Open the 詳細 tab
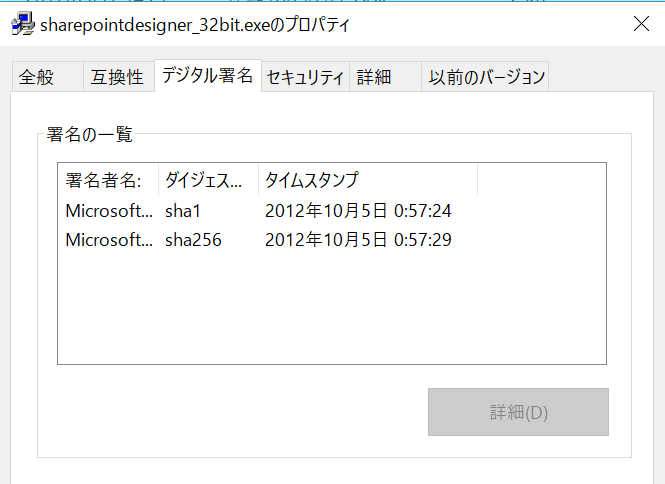The width and height of the screenshot is (665, 484). click(x=385, y=77)
